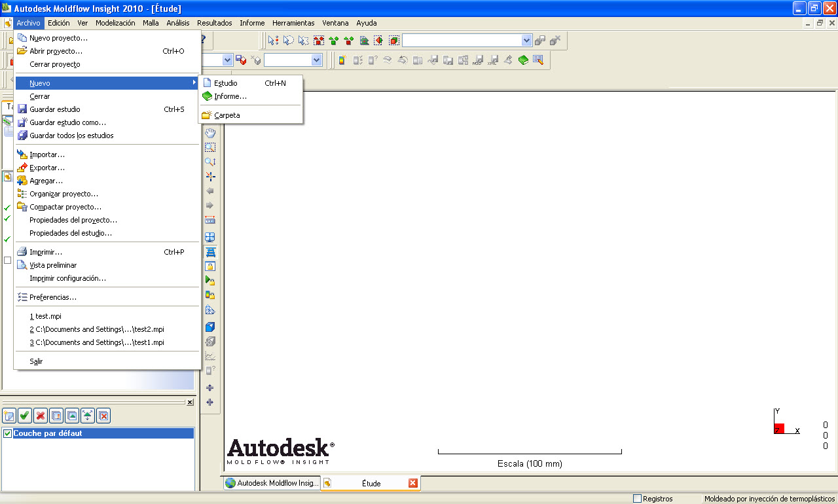The height and width of the screenshot is (504, 838).
Task: Click the expand-layer arrows icon
Action: point(88,415)
